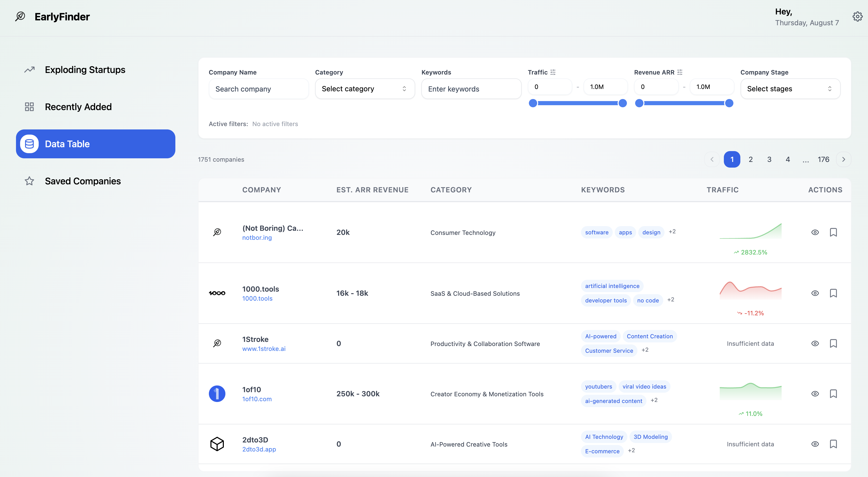Click the Revenue ARR filter settings icon

(x=680, y=72)
